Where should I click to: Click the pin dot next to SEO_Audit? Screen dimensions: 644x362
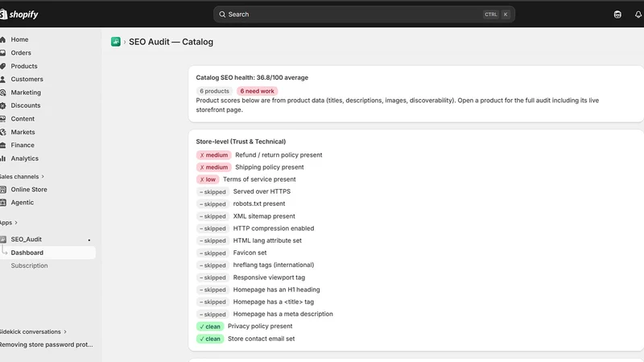coord(89,240)
